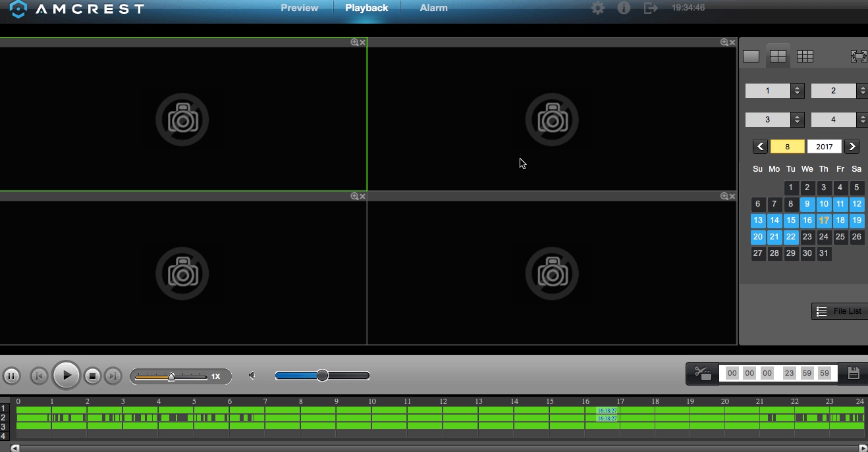
Task: Click the year field showing 2017
Action: tap(825, 147)
